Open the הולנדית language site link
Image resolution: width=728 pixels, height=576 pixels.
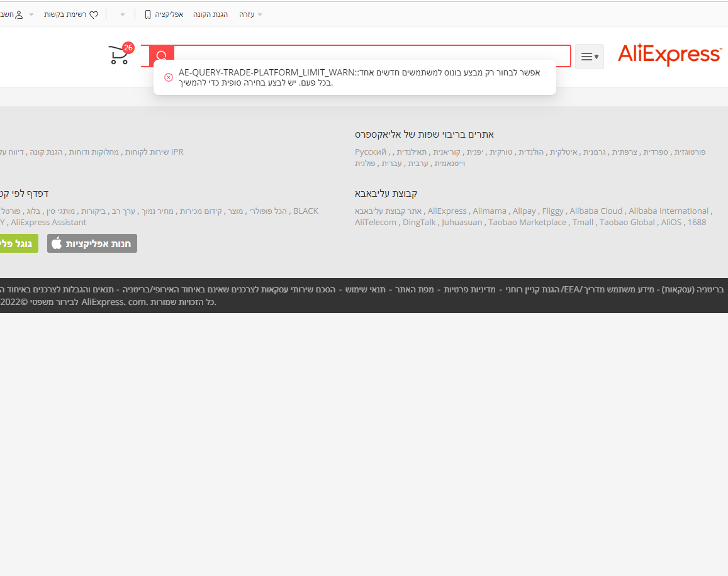530,152
